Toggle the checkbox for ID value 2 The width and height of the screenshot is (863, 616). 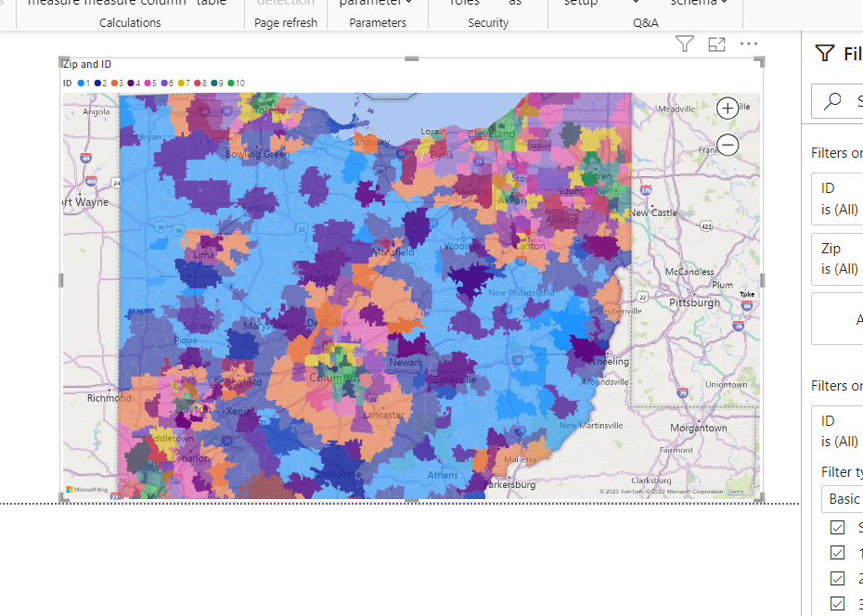click(x=837, y=579)
